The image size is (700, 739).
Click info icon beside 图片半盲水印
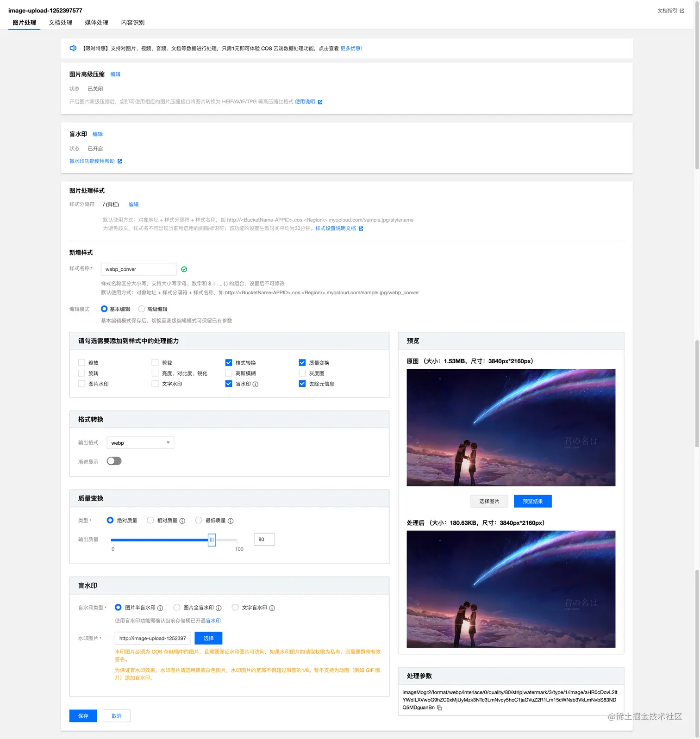click(160, 608)
